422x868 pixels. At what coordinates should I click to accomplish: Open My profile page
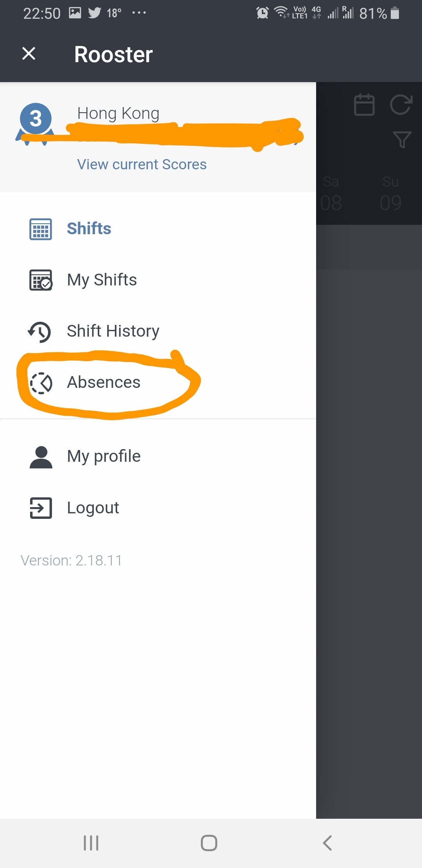pos(158,456)
